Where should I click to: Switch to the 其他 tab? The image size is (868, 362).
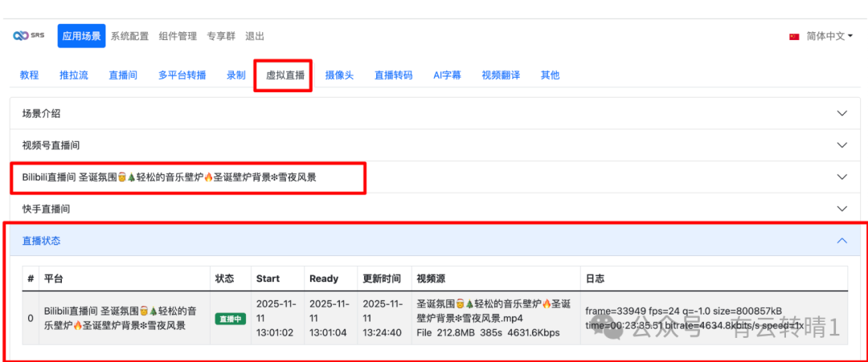[551, 75]
